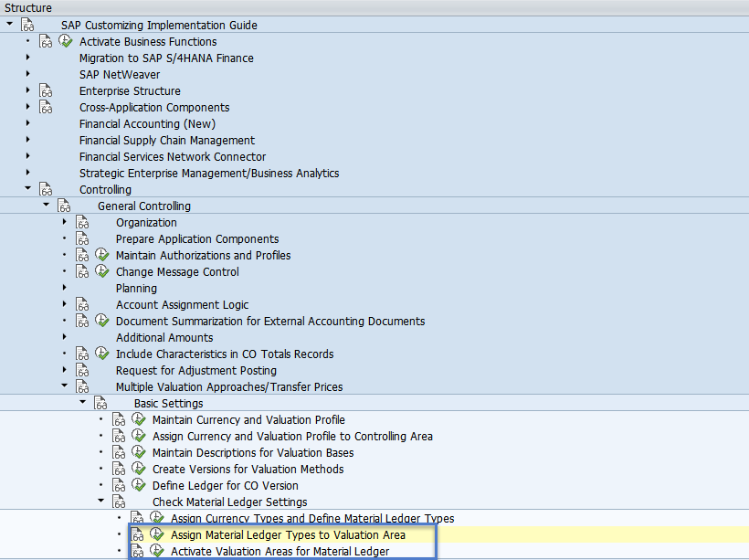
Task: Select 'Assign Currency and Valuation Profile to Controlling Area' text
Action: [293, 437]
